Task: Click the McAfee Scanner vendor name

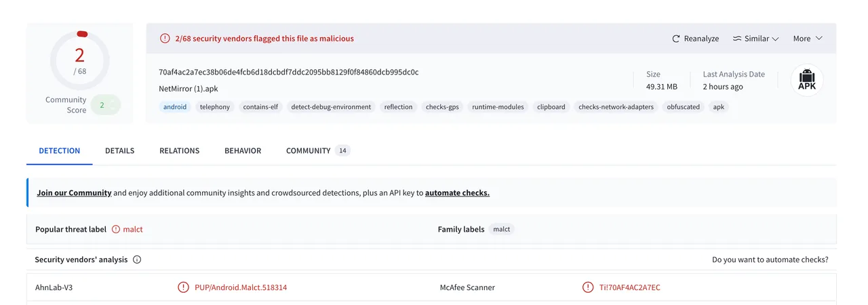Action: [x=467, y=287]
